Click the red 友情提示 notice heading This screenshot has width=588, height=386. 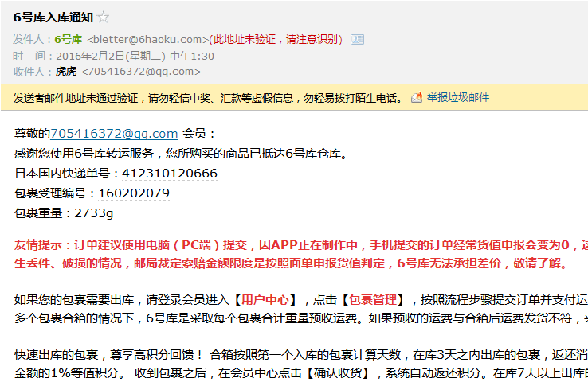click(38, 245)
